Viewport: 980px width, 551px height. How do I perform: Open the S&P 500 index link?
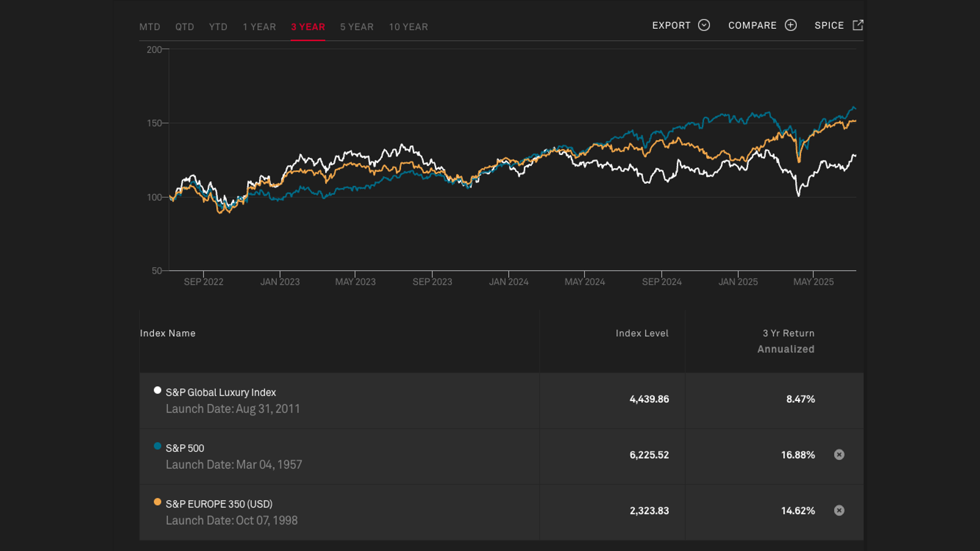pyautogui.click(x=185, y=448)
